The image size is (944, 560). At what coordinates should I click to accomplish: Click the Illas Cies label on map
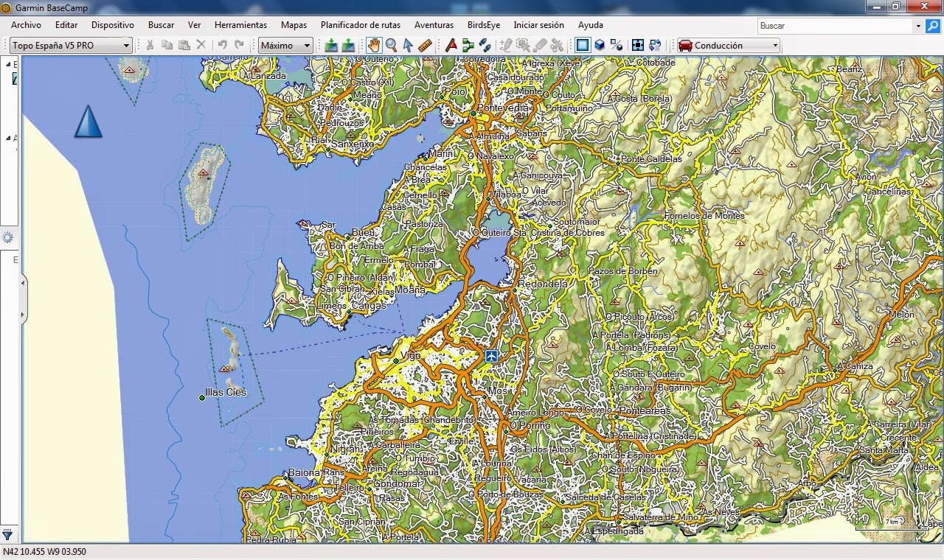(x=226, y=393)
